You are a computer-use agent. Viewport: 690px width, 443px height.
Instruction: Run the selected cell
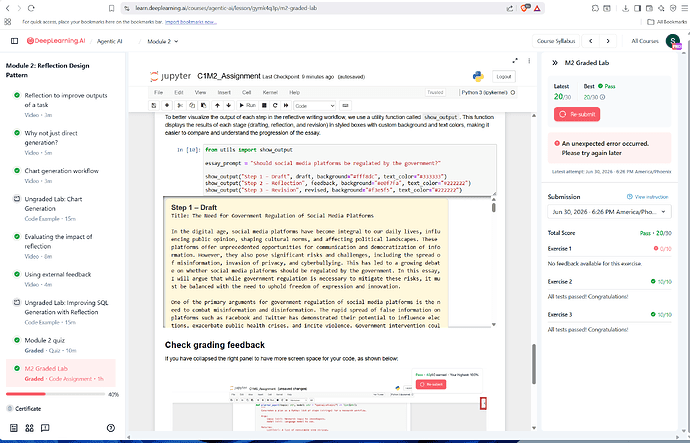tap(247, 106)
